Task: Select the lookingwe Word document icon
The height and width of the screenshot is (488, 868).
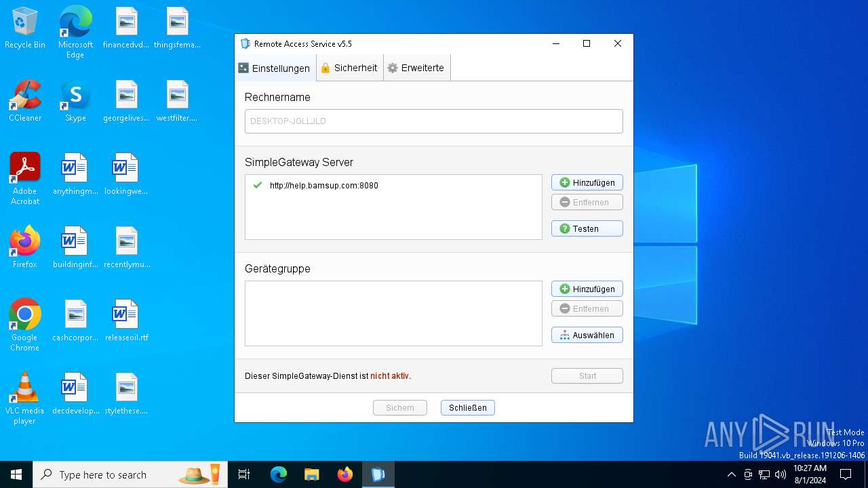Action: tap(126, 174)
